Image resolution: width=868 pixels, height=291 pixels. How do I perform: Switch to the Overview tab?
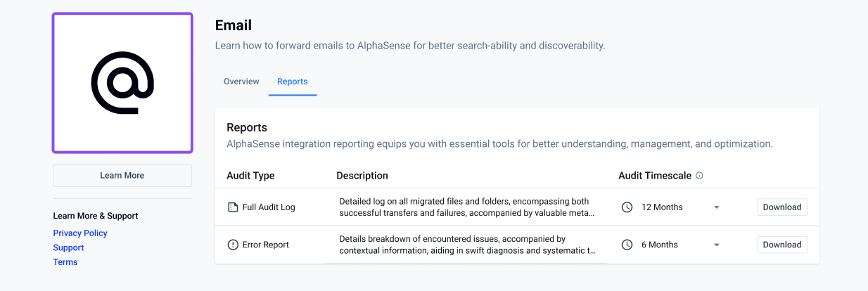(x=241, y=82)
